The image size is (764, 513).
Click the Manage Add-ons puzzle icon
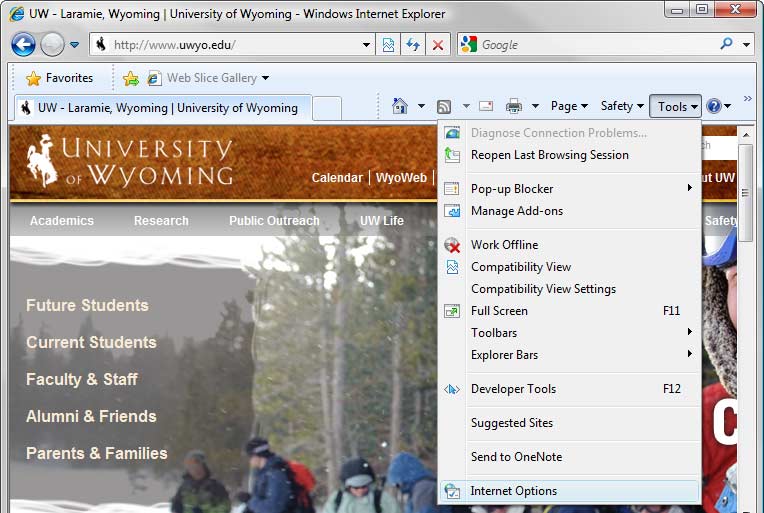[x=452, y=211]
